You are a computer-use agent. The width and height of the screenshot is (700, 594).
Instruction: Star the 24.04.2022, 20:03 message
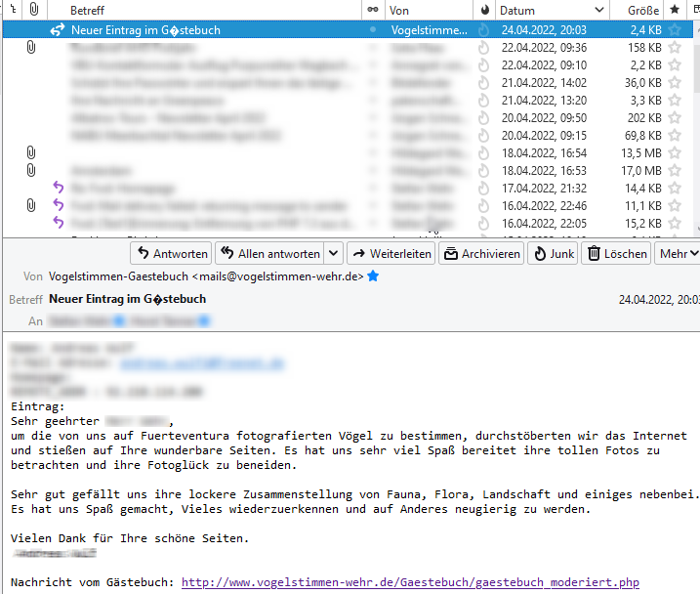(x=675, y=30)
